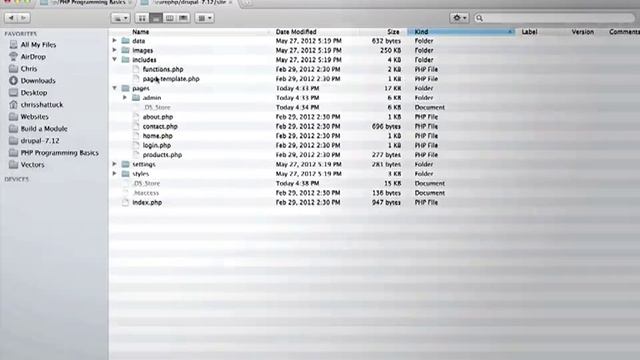Expand the styles folder
The image size is (640, 360).
(x=115, y=173)
